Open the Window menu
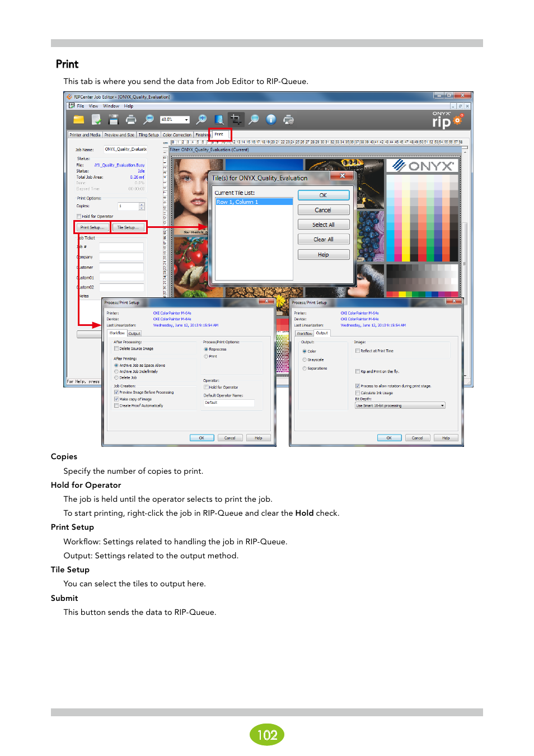This screenshot has width=534, height=756. 111,106
